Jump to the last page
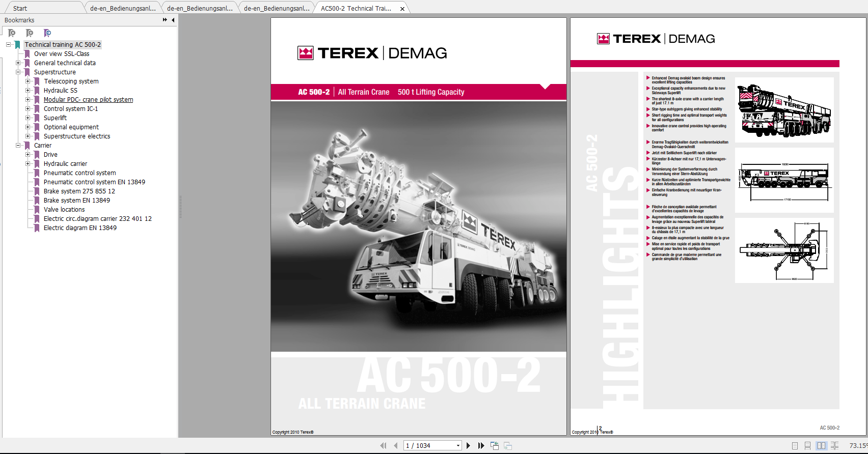The height and width of the screenshot is (454, 868). pos(481,445)
